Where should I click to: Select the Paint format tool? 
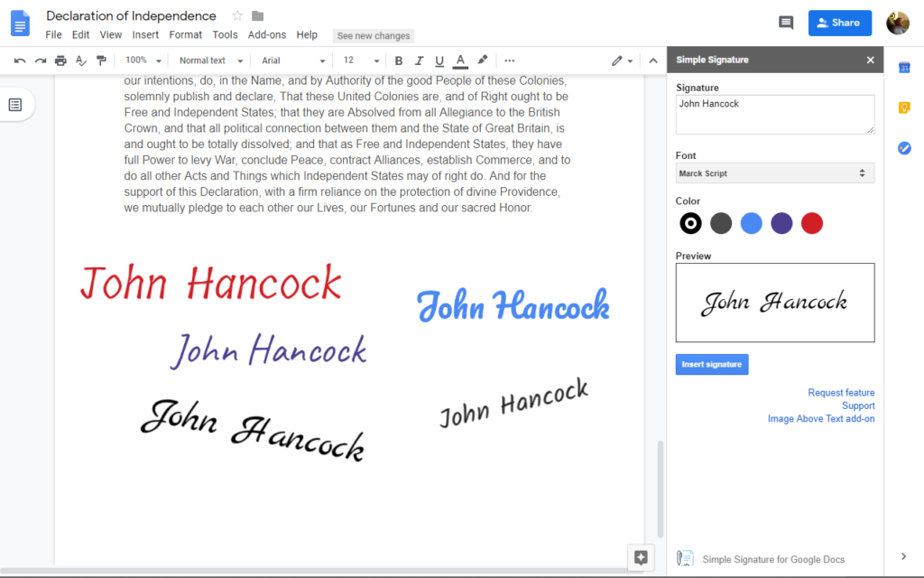tap(101, 60)
